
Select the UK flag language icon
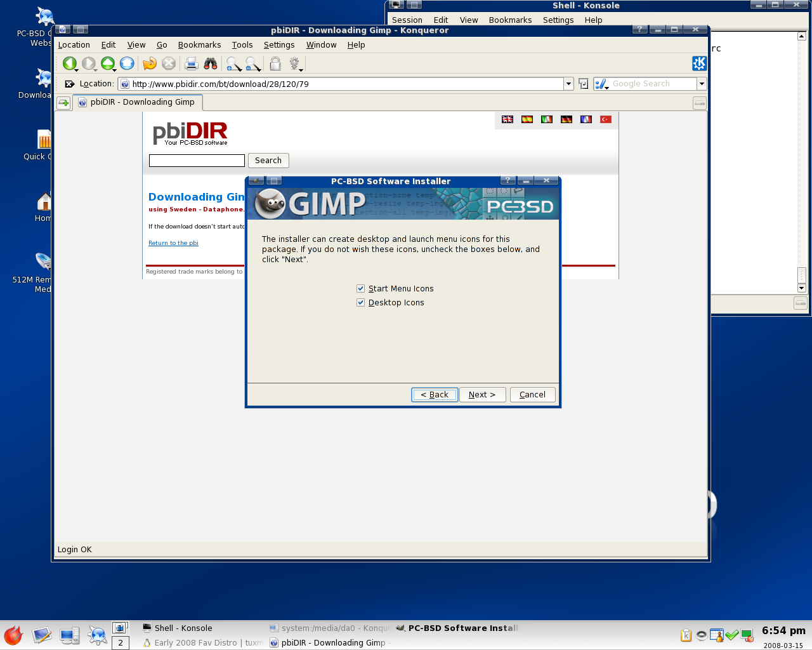(507, 119)
